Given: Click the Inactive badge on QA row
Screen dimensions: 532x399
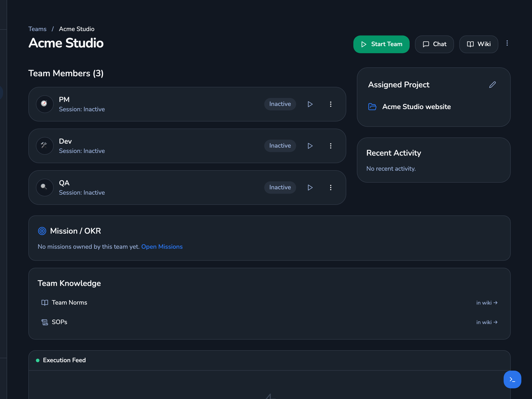Looking at the screenshot, I should [x=280, y=187].
